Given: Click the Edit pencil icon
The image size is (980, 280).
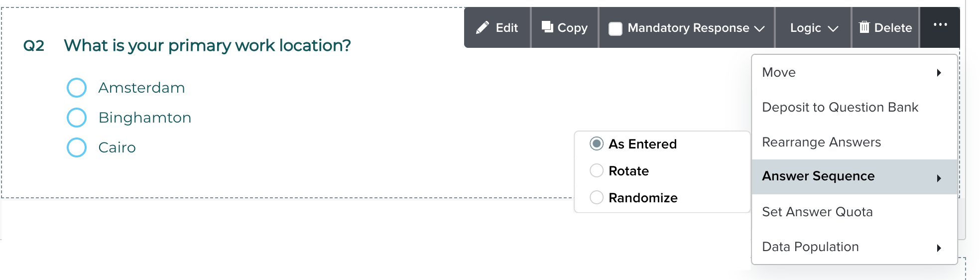Looking at the screenshot, I should (482, 28).
